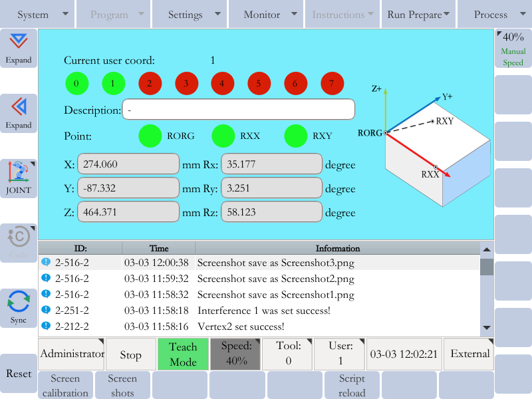Viewport: 532px width, 399px height.
Task: Open the Monitor menu
Action: pyautogui.click(x=266, y=15)
